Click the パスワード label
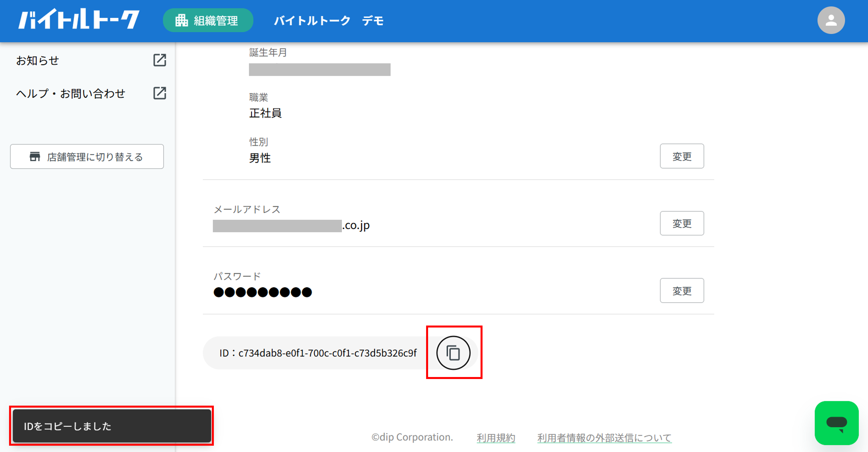868x452 pixels. (237, 276)
